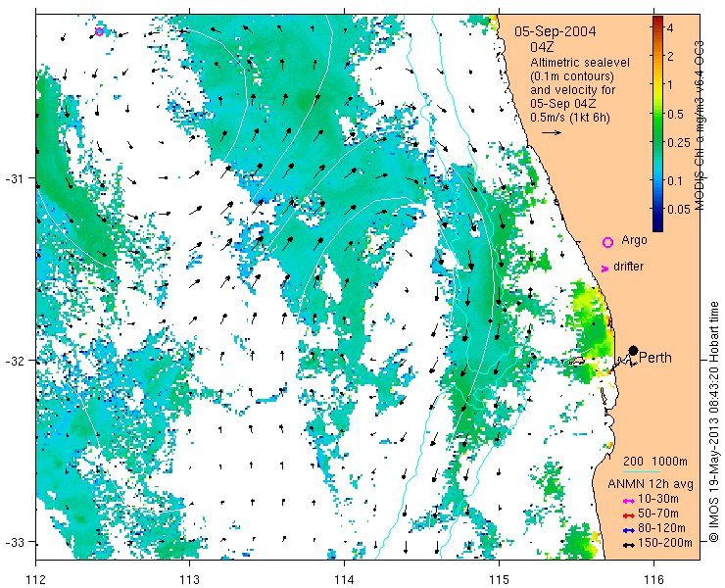
Task: Click the latitude axis label -32
Action: pos(15,360)
